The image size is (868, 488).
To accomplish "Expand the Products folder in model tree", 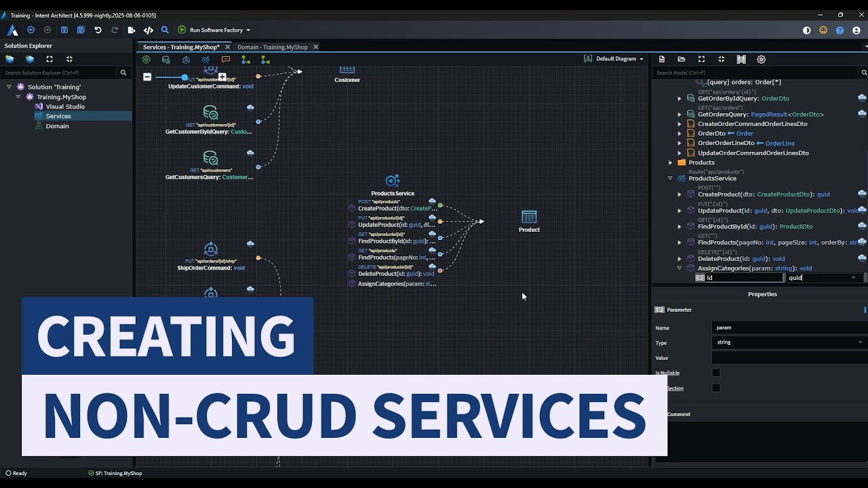I will 671,163.
